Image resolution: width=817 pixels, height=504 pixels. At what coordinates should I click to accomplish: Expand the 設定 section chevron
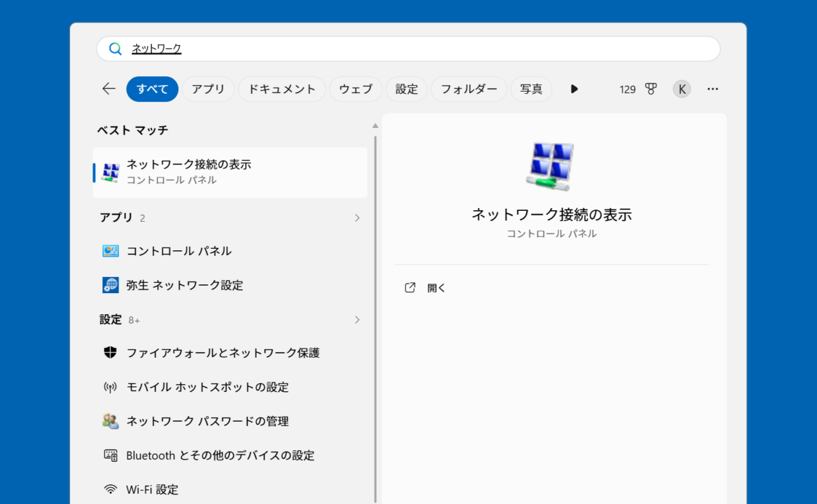(x=357, y=320)
